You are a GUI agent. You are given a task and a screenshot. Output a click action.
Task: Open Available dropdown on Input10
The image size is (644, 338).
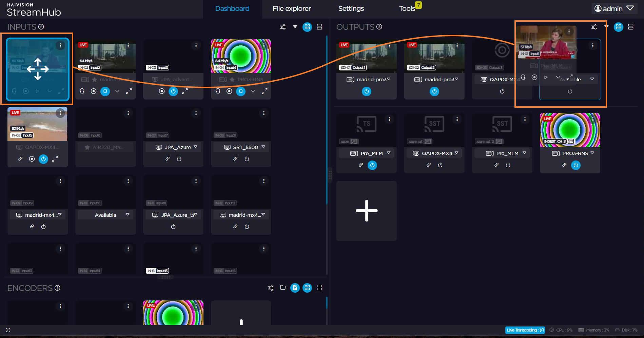(128, 215)
